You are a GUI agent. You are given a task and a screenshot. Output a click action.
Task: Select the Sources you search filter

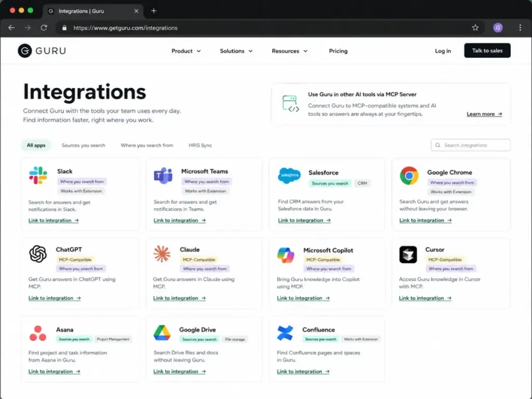[x=84, y=145]
